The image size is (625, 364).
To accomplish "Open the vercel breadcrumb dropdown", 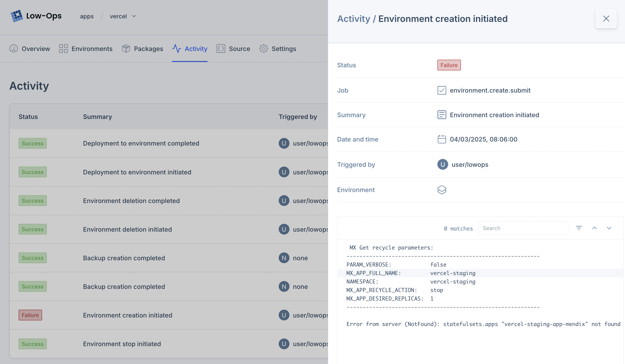I will click(134, 16).
